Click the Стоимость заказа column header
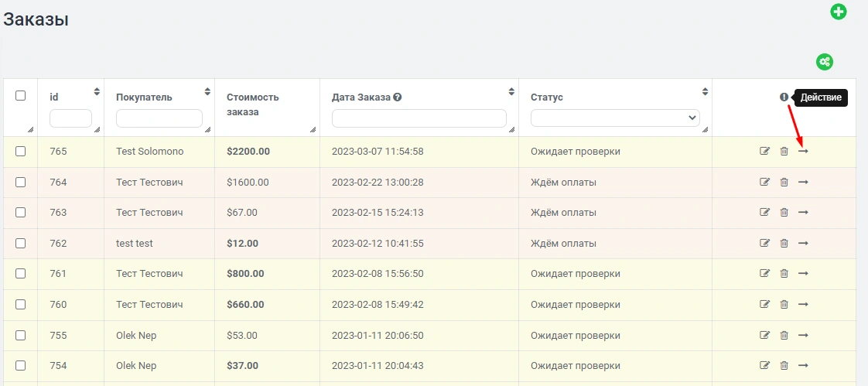The width and height of the screenshot is (868, 386). (253, 104)
